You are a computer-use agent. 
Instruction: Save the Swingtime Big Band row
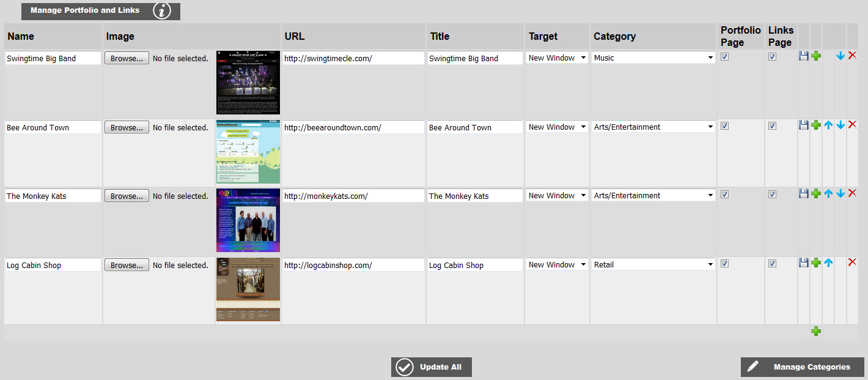pos(804,56)
